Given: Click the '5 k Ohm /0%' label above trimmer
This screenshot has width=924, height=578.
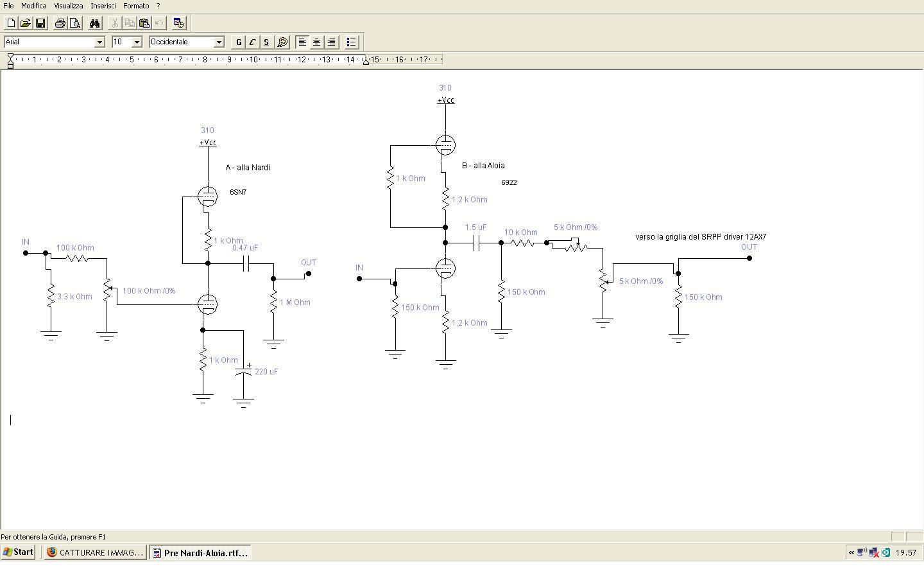Looking at the screenshot, I should 576,227.
